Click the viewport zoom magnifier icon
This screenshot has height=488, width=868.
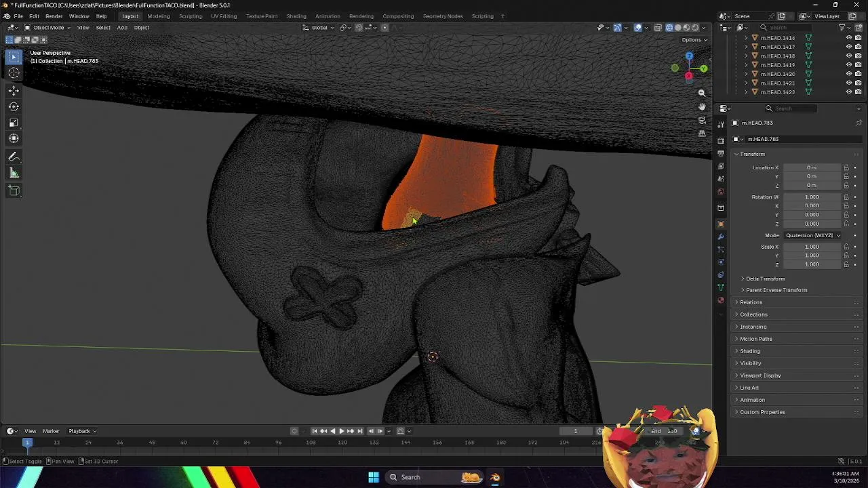(702, 93)
